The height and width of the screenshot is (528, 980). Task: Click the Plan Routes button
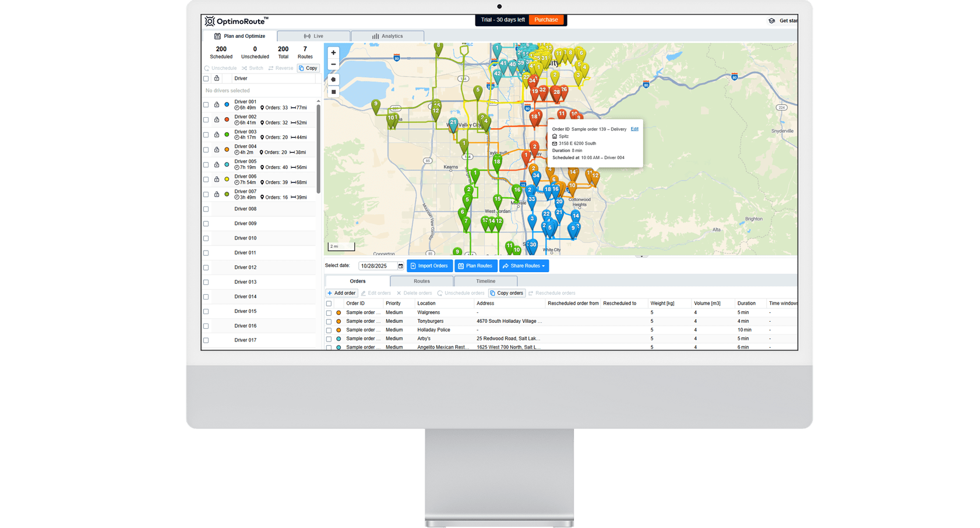coord(475,266)
